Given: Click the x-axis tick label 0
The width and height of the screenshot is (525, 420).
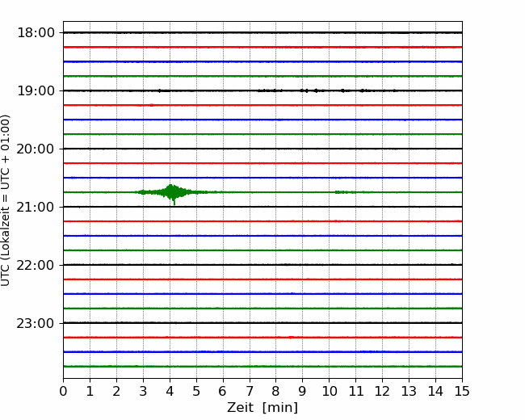Looking at the screenshot, I should (x=63, y=391).
